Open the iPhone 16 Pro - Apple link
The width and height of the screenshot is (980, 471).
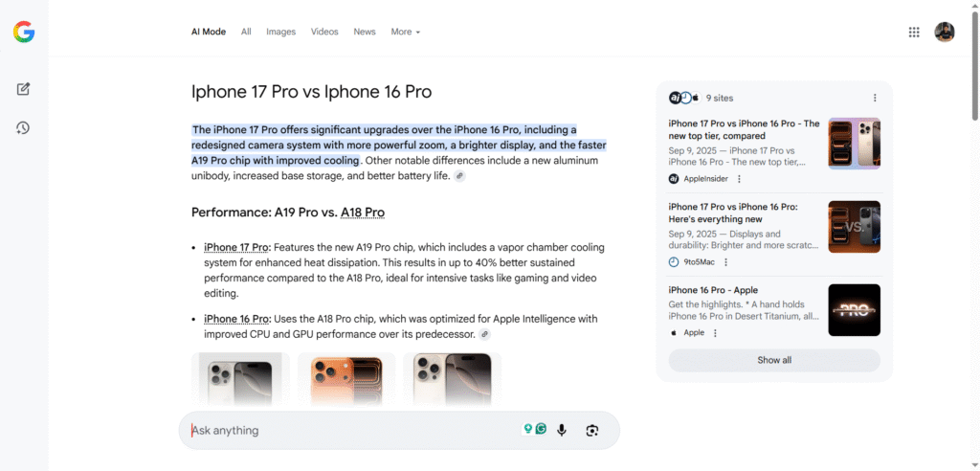click(x=713, y=290)
